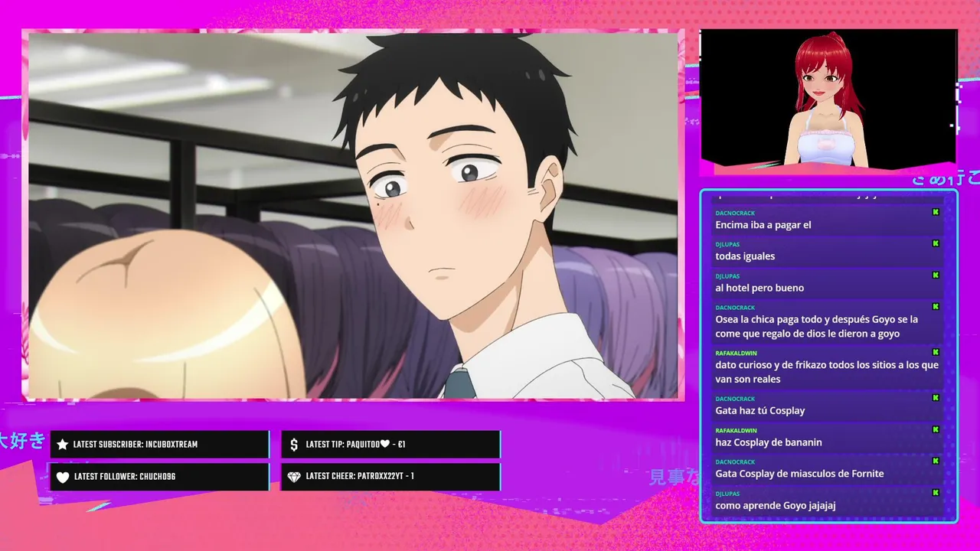Click username DACNOCRACK above 'Gata haz tú Cosplay'

(x=735, y=399)
